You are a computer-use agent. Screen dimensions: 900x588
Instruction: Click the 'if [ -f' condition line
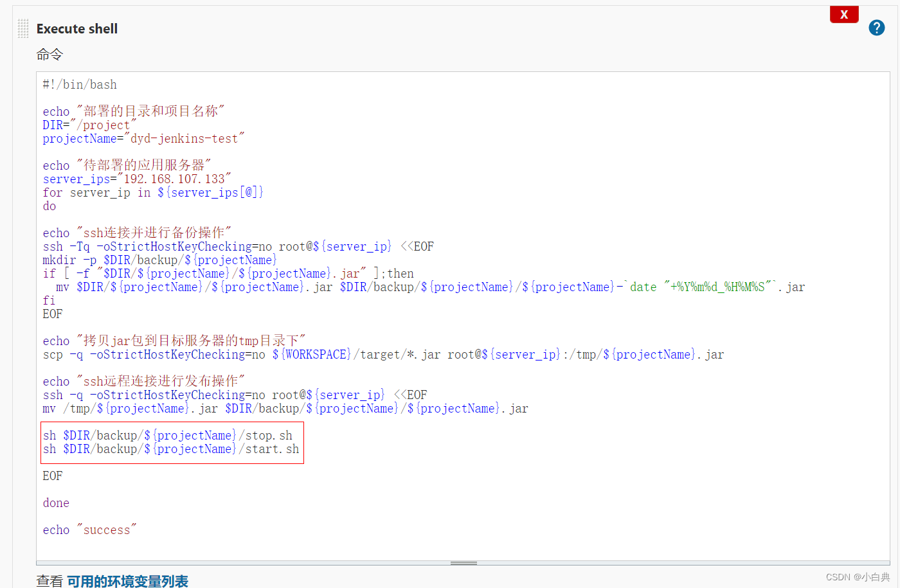(x=228, y=274)
